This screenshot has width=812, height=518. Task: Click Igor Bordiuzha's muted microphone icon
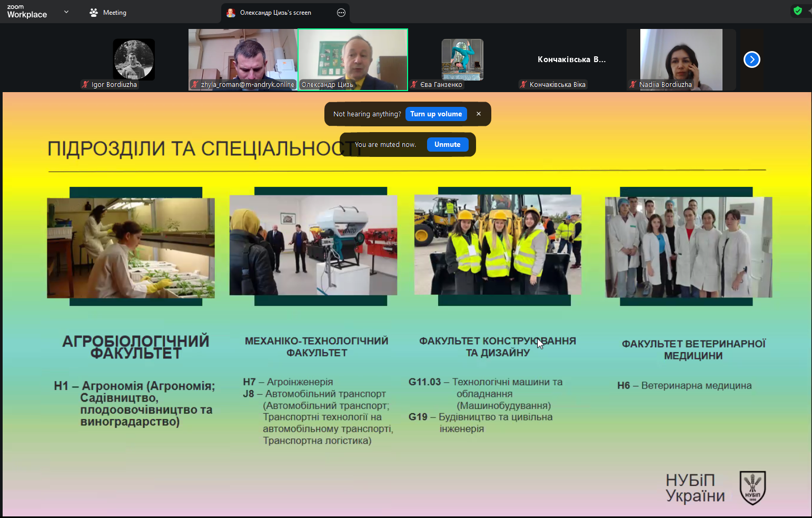[x=85, y=84]
